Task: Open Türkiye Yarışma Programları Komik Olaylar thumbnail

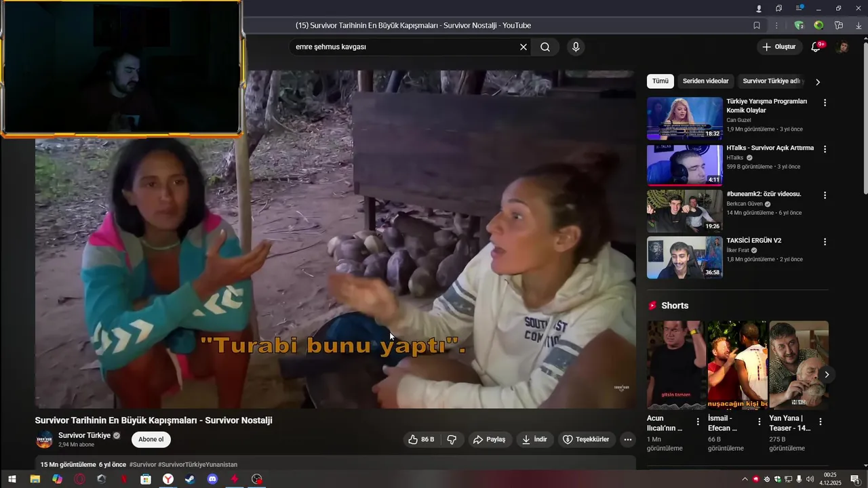Action: (x=685, y=118)
